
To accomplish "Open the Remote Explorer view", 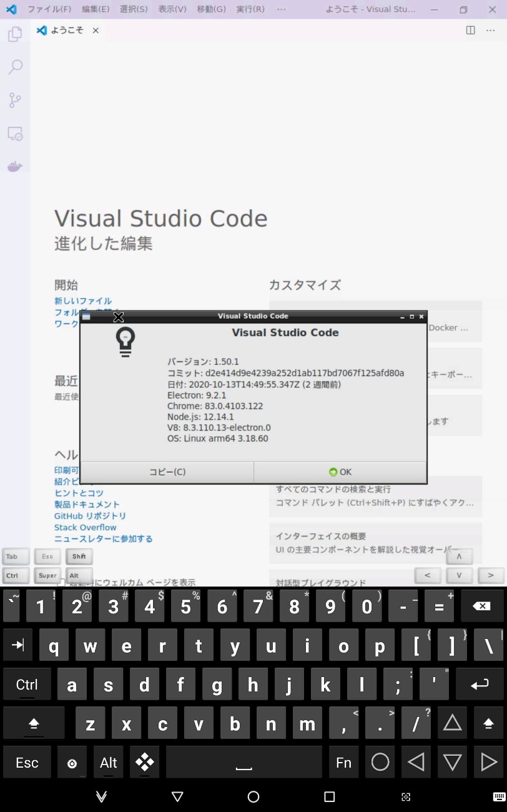I will pyautogui.click(x=15, y=133).
